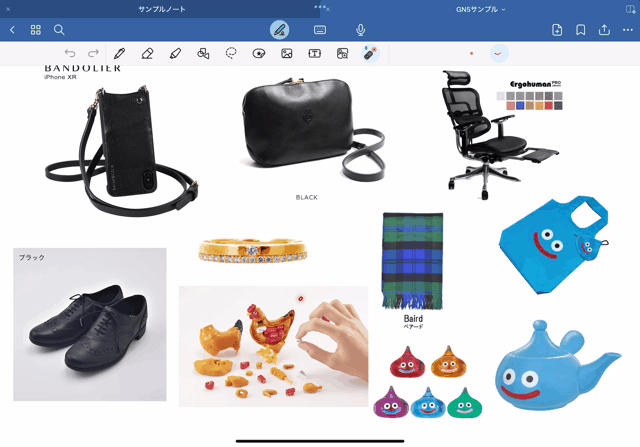The width and height of the screenshot is (640, 447).
Task: Open the split view sidebar icon
Action: [630, 9]
